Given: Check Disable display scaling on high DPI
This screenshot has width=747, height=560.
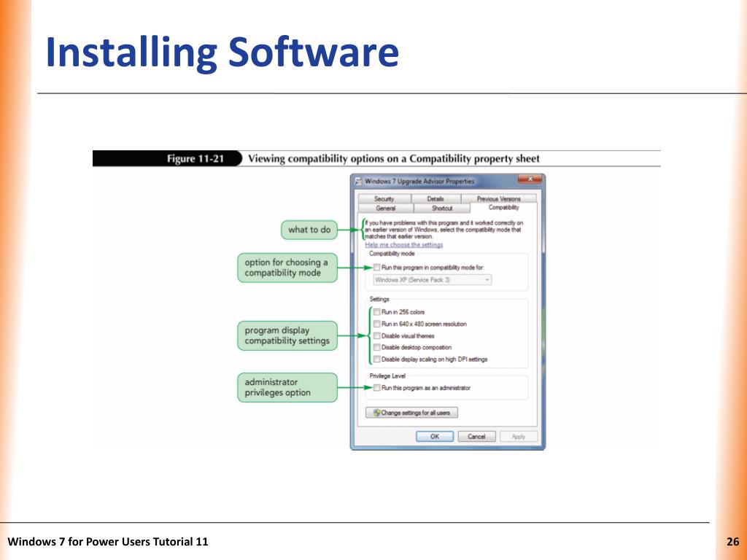Looking at the screenshot, I should pos(377,359).
